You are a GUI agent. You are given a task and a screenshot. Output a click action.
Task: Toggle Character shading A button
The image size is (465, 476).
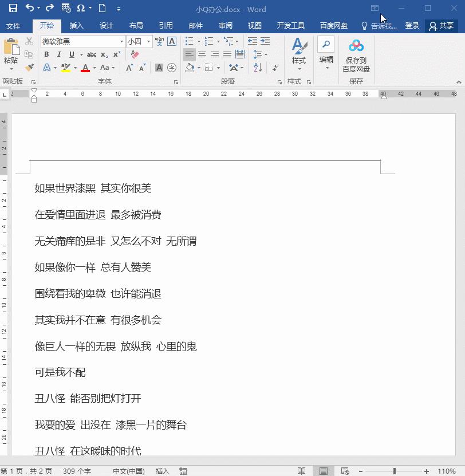(x=159, y=68)
